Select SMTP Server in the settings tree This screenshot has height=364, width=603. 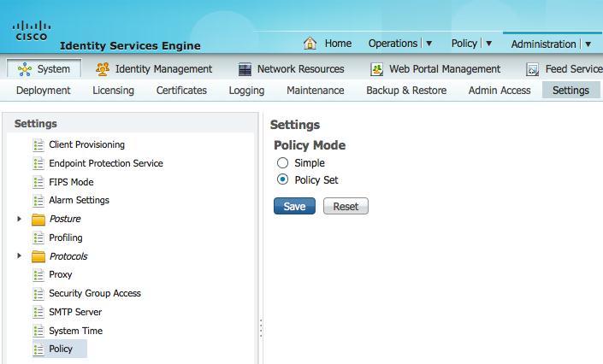(75, 312)
